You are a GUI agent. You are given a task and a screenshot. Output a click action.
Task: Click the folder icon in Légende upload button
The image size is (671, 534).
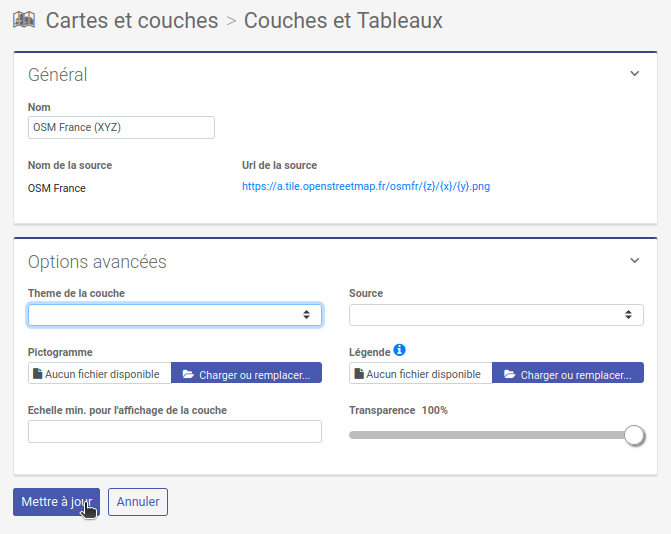click(x=509, y=374)
